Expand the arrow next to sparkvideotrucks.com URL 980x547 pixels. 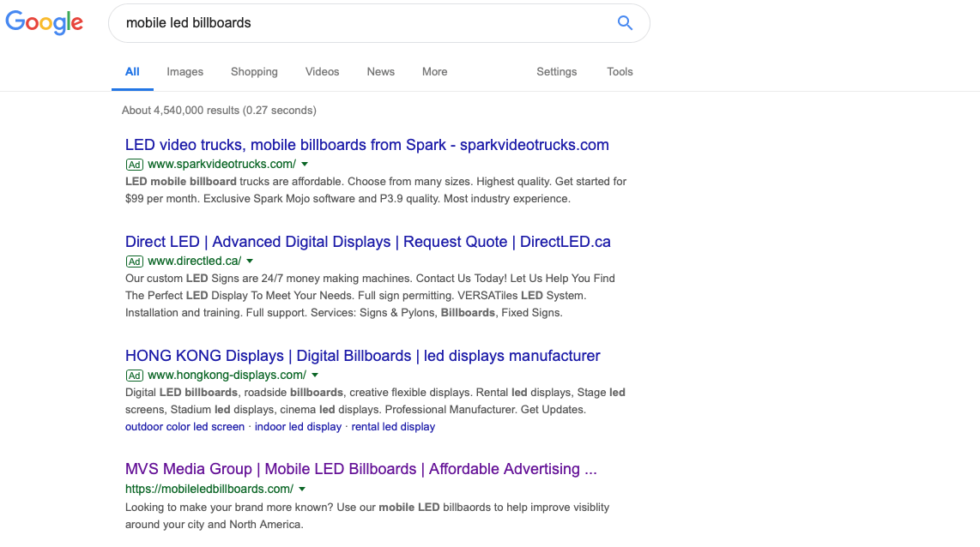pyautogui.click(x=305, y=165)
